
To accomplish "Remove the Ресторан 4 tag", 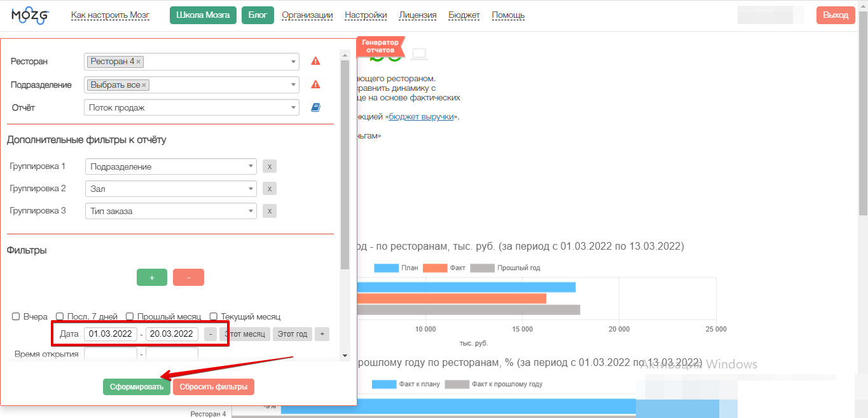I will 139,62.
